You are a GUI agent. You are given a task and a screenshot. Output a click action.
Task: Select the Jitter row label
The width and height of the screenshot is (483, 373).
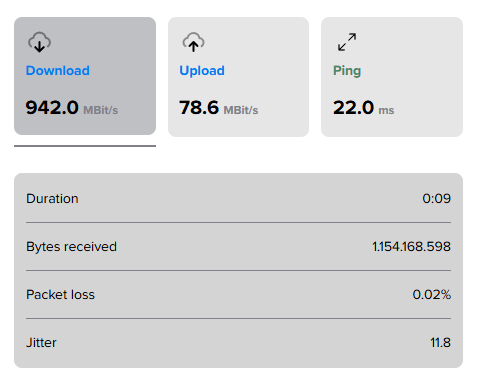point(41,343)
